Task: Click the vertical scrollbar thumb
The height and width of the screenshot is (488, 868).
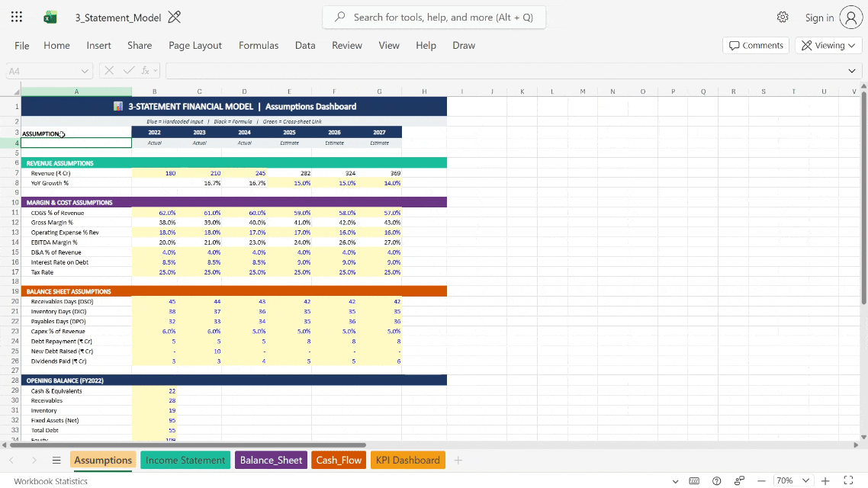Action: (863, 197)
